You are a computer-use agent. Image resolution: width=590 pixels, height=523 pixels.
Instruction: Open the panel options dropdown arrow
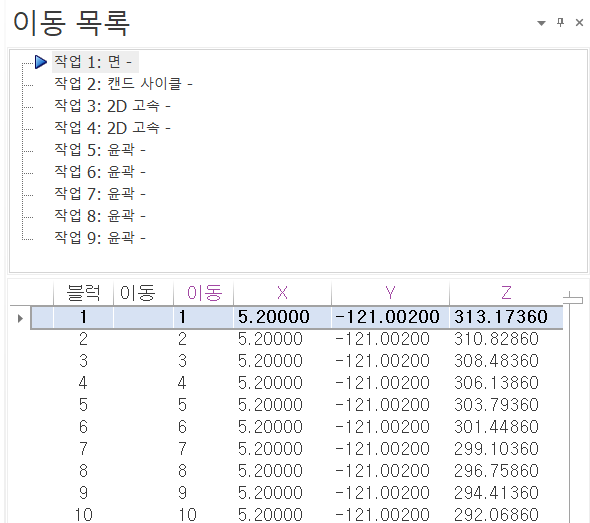point(541,23)
